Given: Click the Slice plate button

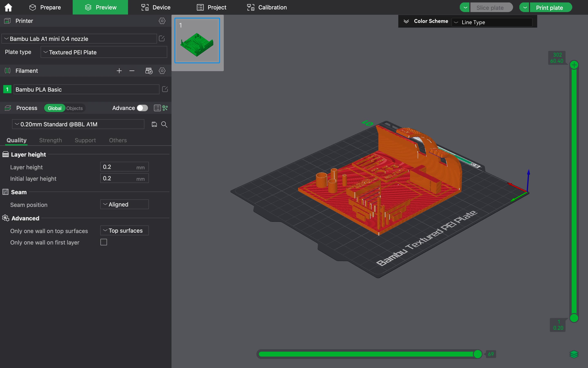Looking at the screenshot, I should pyautogui.click(x=492, y=8).
